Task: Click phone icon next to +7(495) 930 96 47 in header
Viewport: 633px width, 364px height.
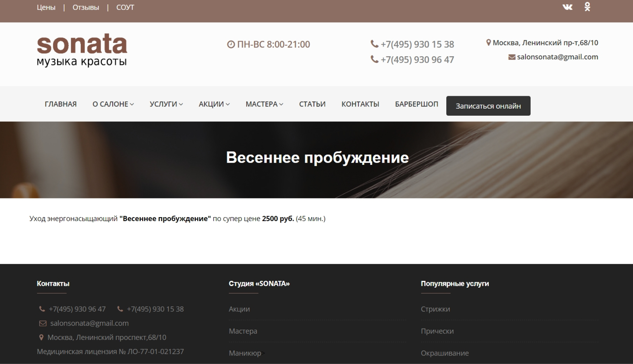Action: point(374,59)
